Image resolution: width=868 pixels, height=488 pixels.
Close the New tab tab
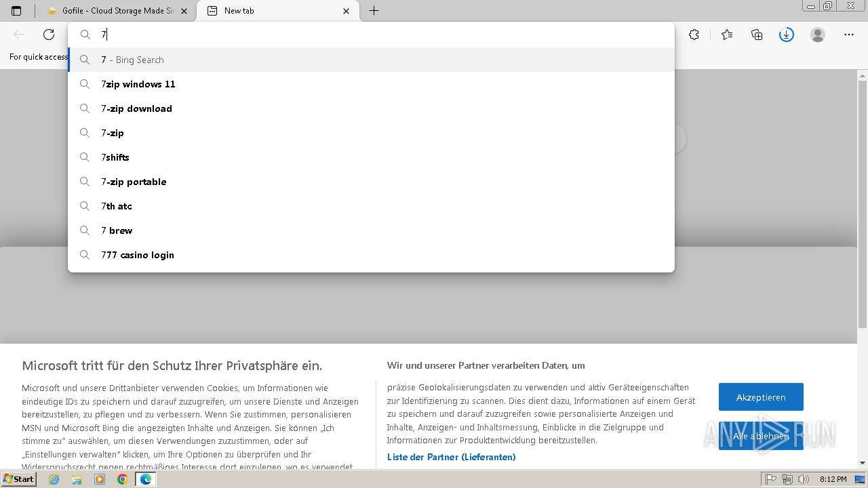[x=347, y=11]
